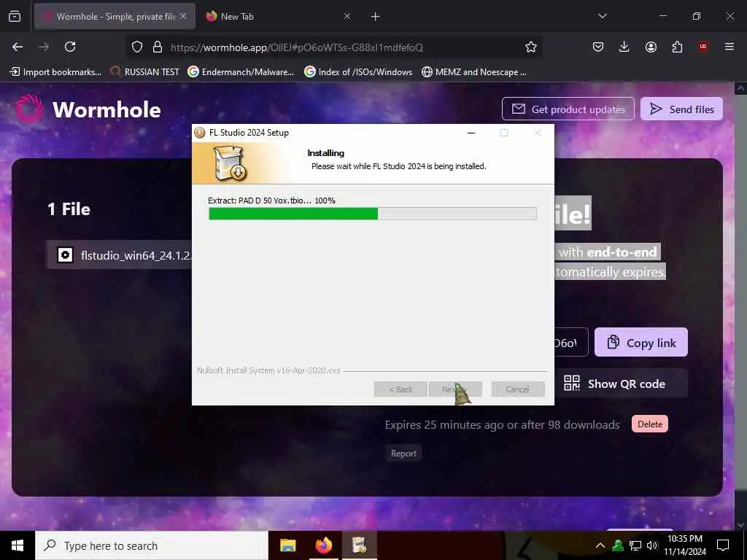Open the list all tabs dropdown

point(602,16)
